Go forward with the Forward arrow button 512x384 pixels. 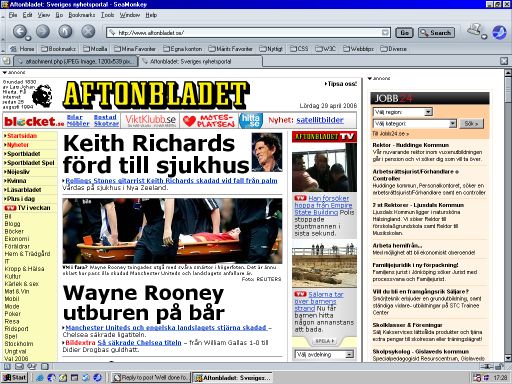pyautogui.click(x=43, y=32)
